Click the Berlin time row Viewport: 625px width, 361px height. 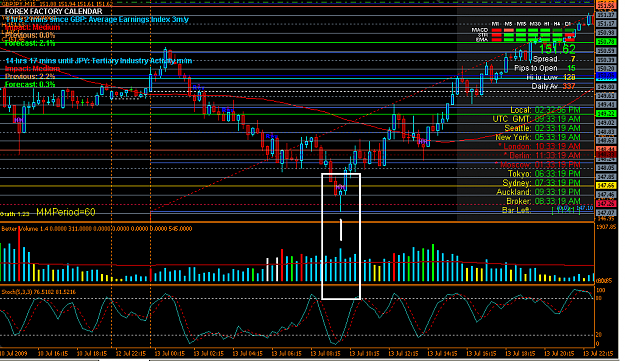click(541, 155)
